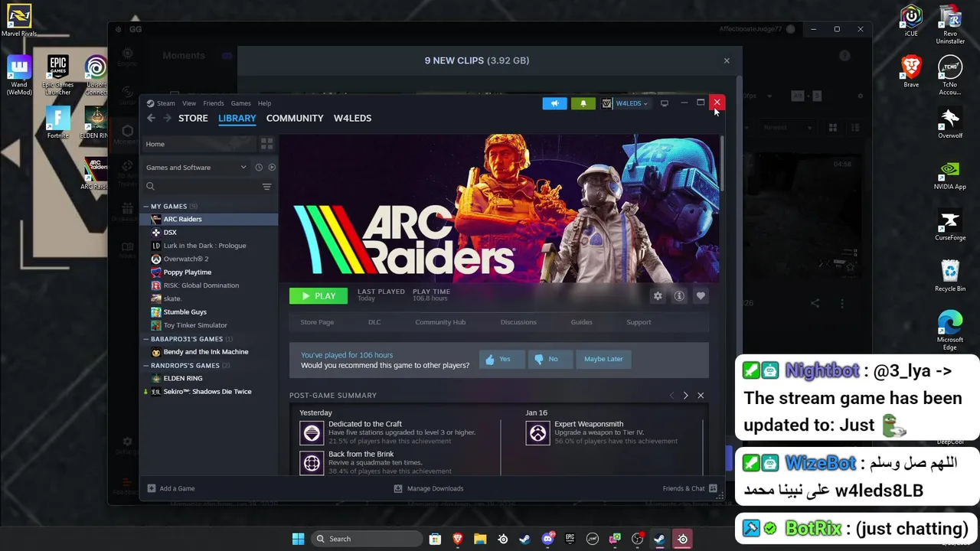This screenshot has height=551, width=980.
Task: Open Manage Downloads
Action: [428, 488]
